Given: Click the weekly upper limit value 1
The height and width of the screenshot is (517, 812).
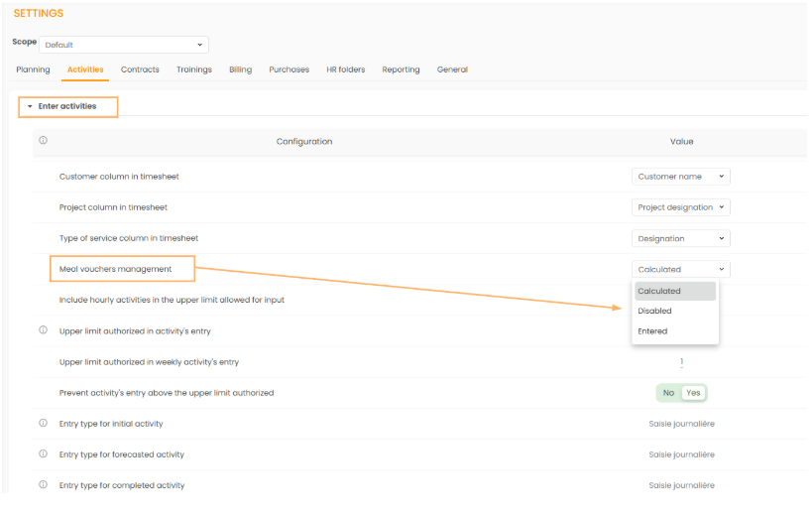Looking at the screenshot, I should point(681,362).
